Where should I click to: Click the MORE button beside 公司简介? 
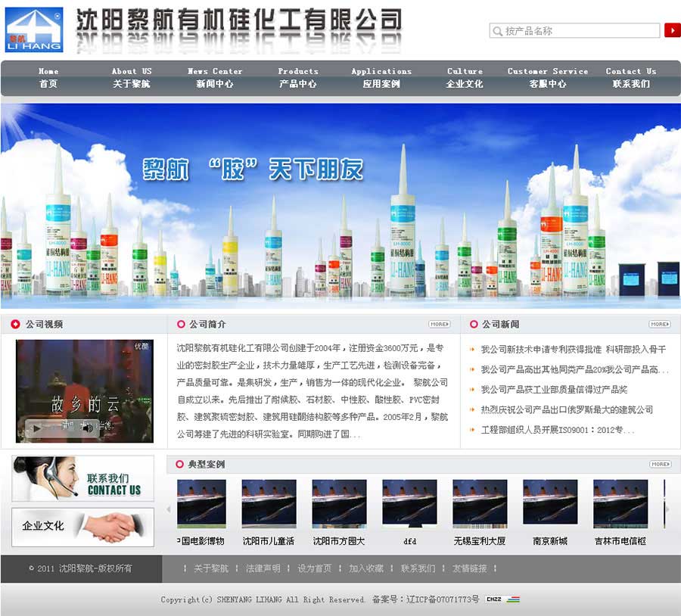click(439, 324)
